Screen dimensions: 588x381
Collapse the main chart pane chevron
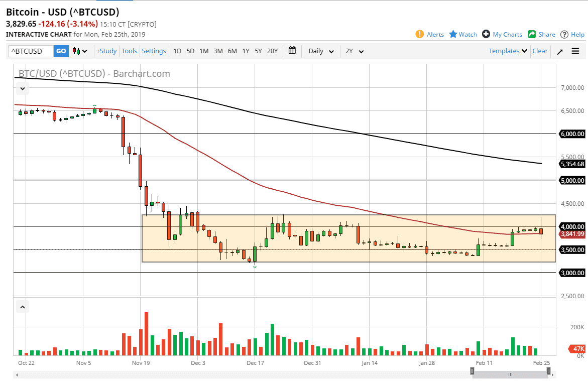coord(22,88)
